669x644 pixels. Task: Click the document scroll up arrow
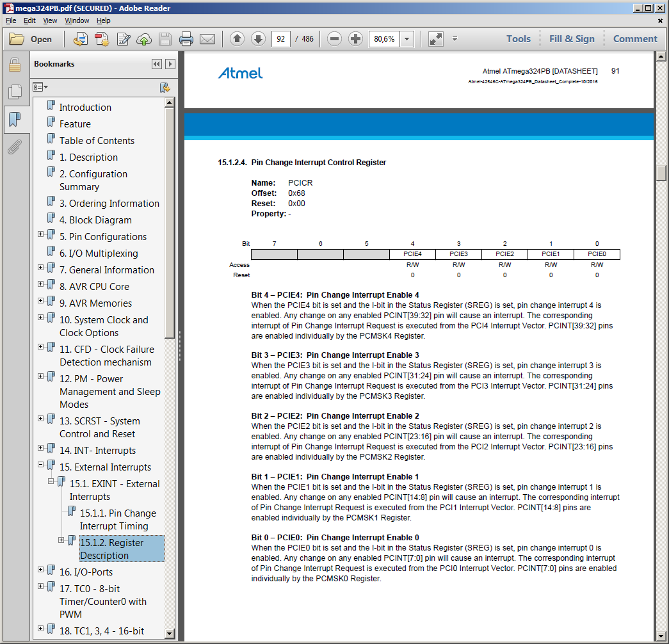pyautogui.click(x=661, y=56)
